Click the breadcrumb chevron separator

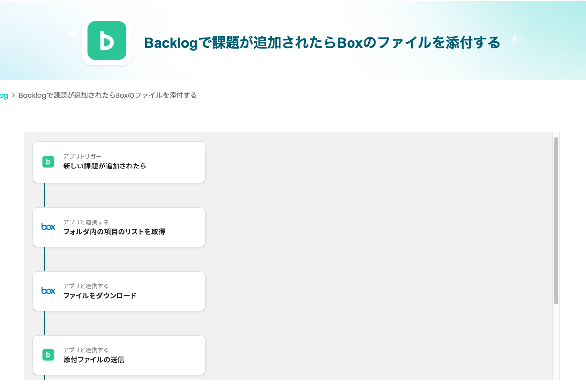14,95
